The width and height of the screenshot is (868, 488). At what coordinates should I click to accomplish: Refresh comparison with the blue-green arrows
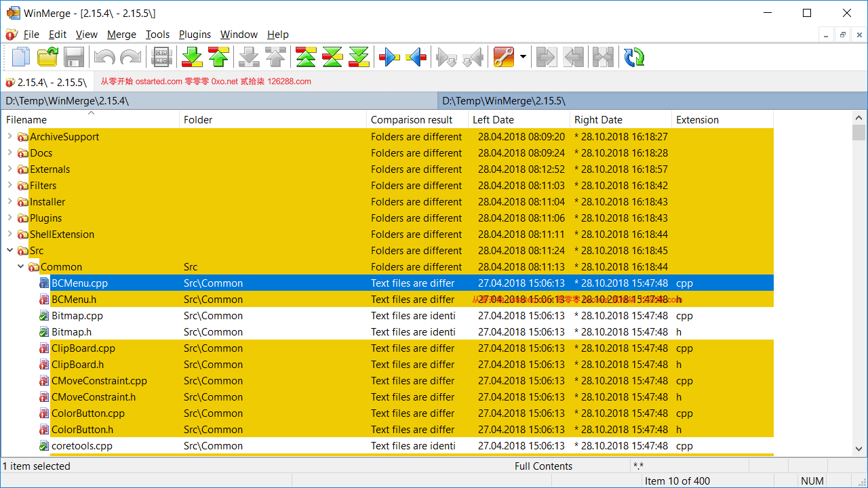(x=634, y=57)
